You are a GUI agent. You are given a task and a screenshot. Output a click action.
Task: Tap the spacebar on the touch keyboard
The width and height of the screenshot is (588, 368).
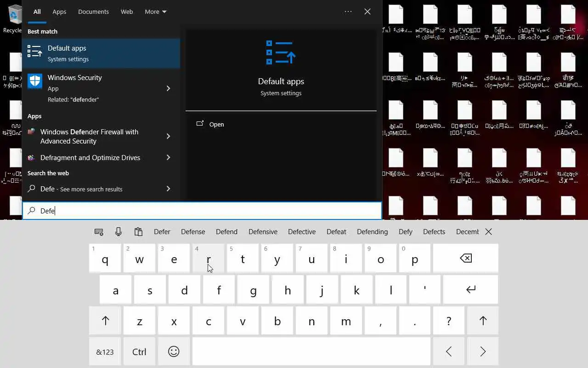(x=311, y=351)
